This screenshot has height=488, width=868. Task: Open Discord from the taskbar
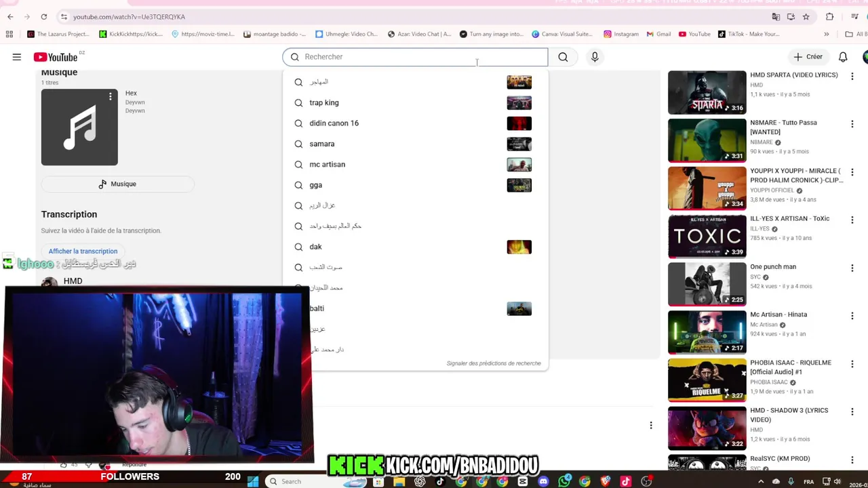[543, 482]
